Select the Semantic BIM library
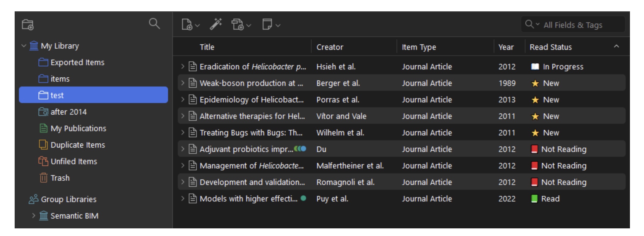Viewport: 644px width, 236px height. (x=74, y=216)
